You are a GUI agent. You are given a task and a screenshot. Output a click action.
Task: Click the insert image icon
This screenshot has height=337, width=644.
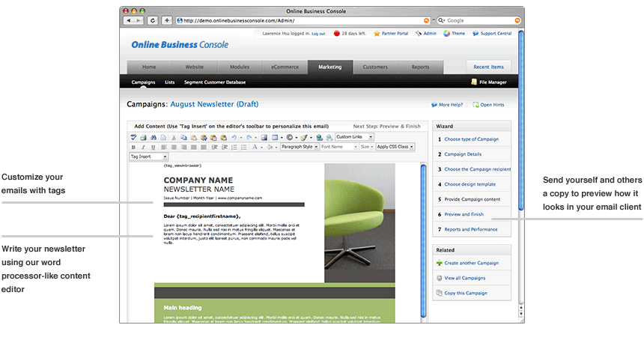click(x=264, y=138)
